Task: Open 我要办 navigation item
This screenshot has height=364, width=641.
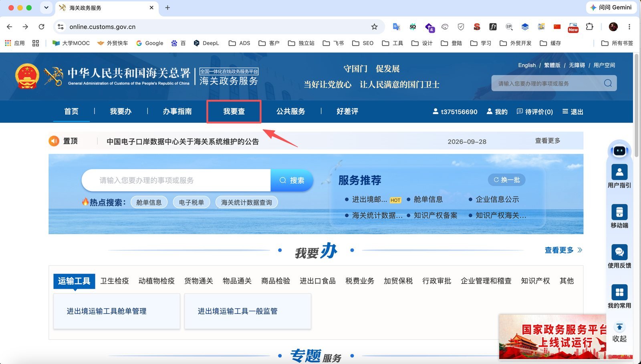Action: (121, 111)
